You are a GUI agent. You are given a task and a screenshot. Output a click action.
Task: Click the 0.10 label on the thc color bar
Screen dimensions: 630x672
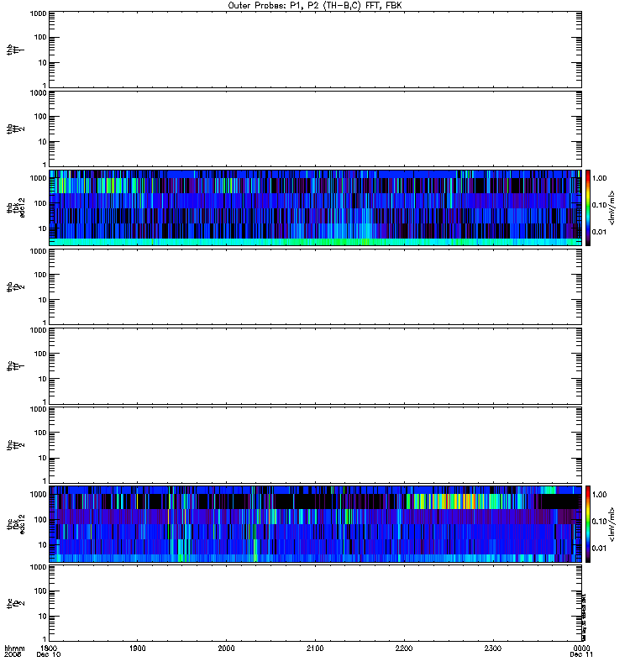coord(600,521)
